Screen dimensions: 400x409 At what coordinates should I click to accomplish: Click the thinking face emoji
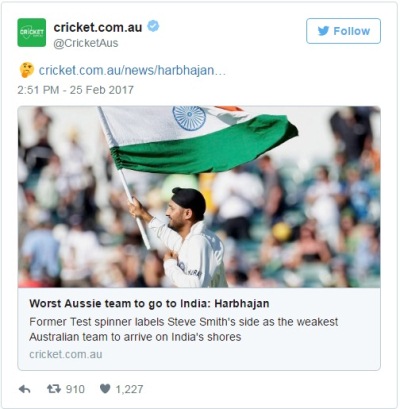tap(27, 70)
